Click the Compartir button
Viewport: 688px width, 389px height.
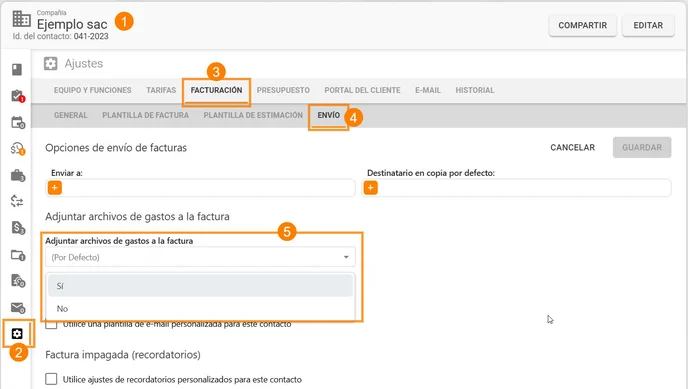[583, 25]
